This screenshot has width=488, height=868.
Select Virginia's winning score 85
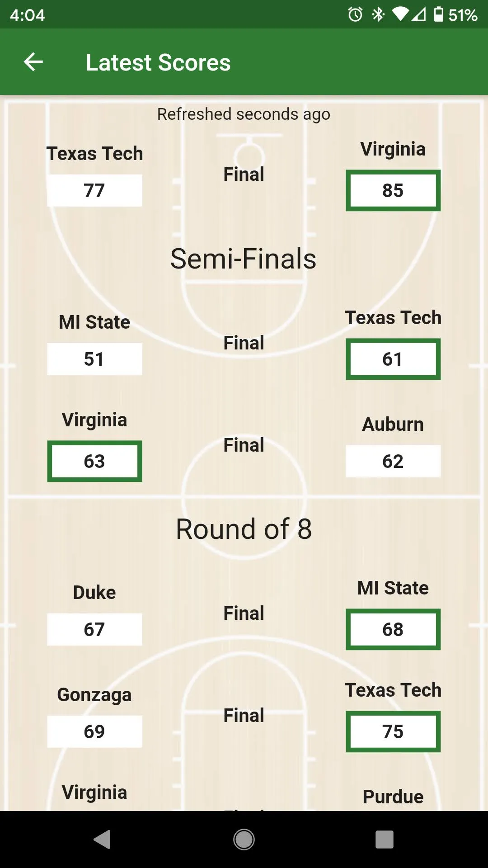(x=393, y=190)
